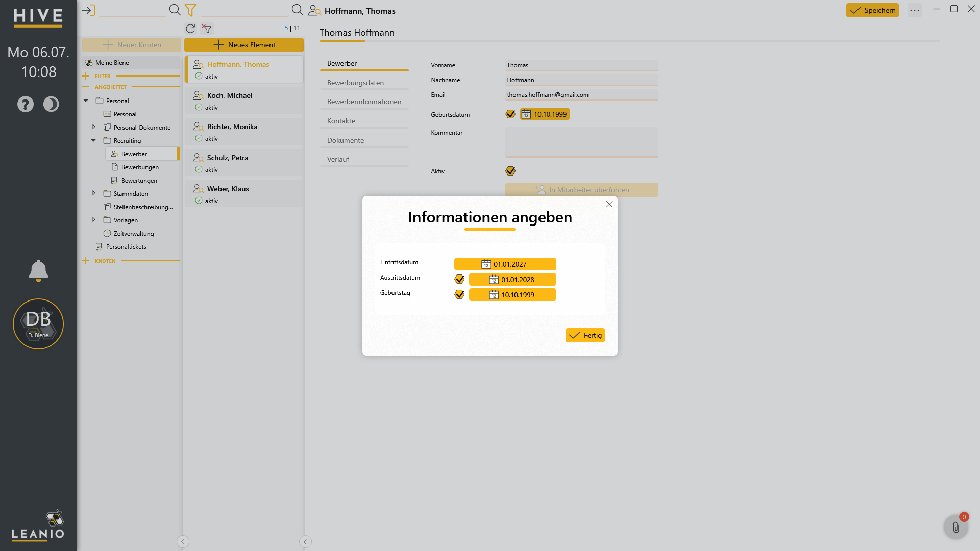
Task: Open the Geburtstag date picker in dialog
Action: coord(512,295)
